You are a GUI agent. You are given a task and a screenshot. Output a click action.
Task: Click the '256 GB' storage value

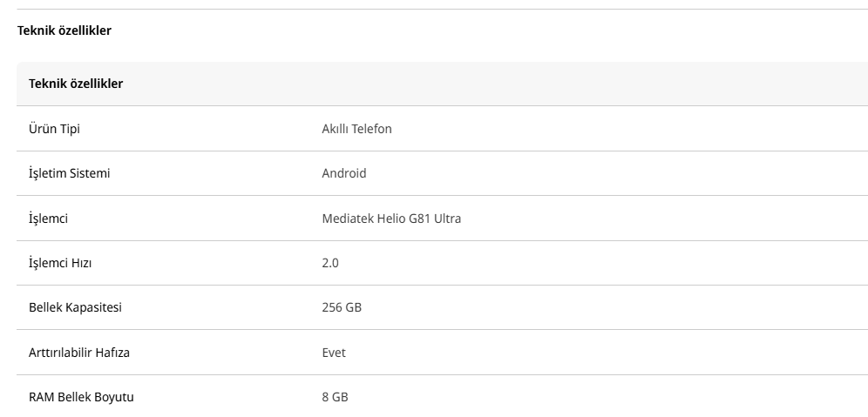[x=342, y=307]
